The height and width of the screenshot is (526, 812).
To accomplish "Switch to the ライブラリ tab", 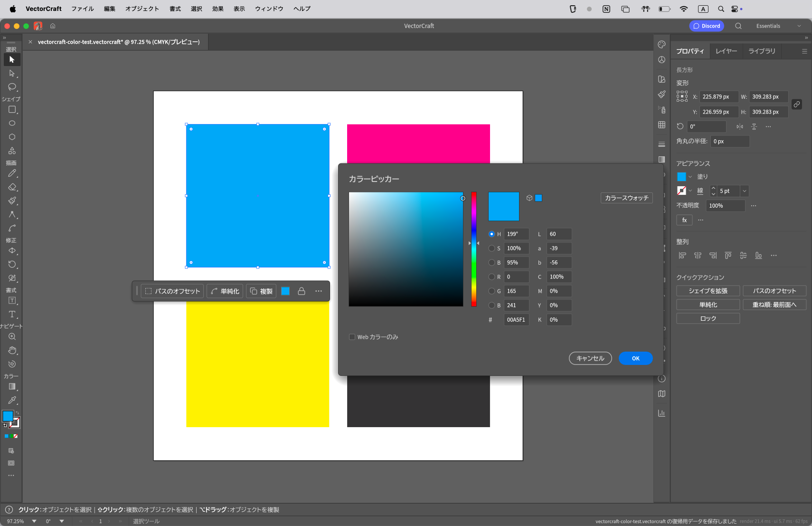I will (x=762, y=51).
